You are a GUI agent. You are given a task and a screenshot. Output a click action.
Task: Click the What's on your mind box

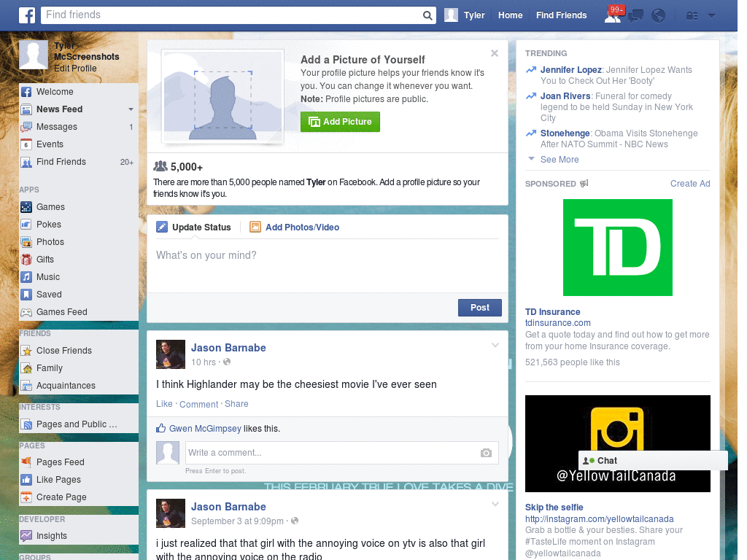point(328,265)
